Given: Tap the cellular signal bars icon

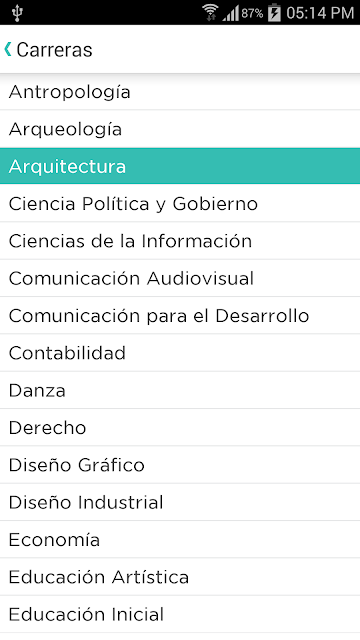Looking at the screenshot, I should pos(231,13).
